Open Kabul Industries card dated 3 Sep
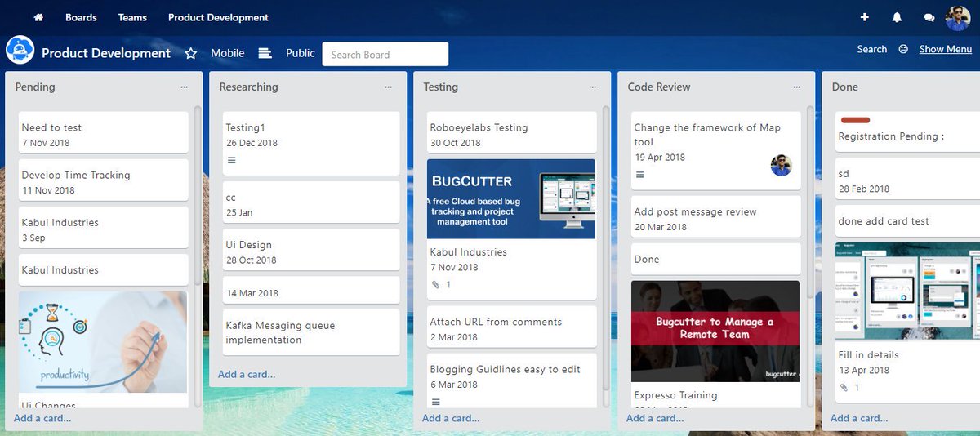980x436 pixels. click(104, 228)
